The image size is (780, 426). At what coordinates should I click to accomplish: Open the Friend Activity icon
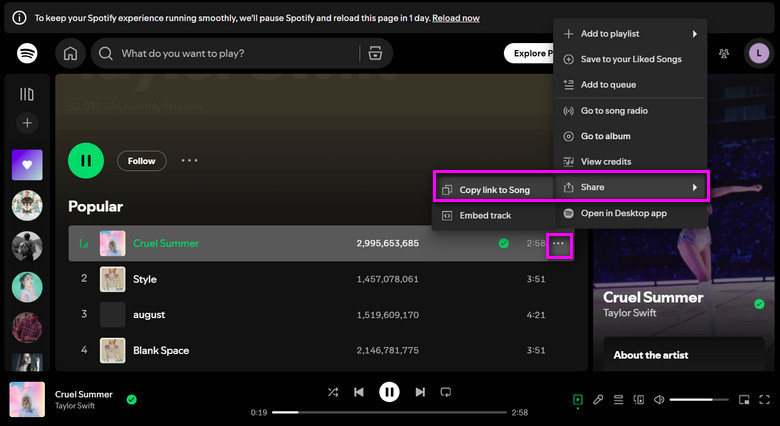[x=724, y=53]
